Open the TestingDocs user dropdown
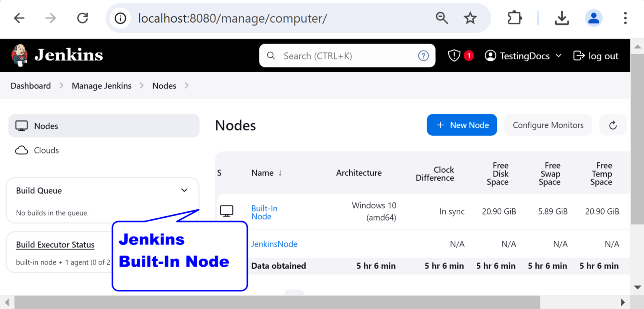Screen dimensions: 644x309 click(523, 56)
